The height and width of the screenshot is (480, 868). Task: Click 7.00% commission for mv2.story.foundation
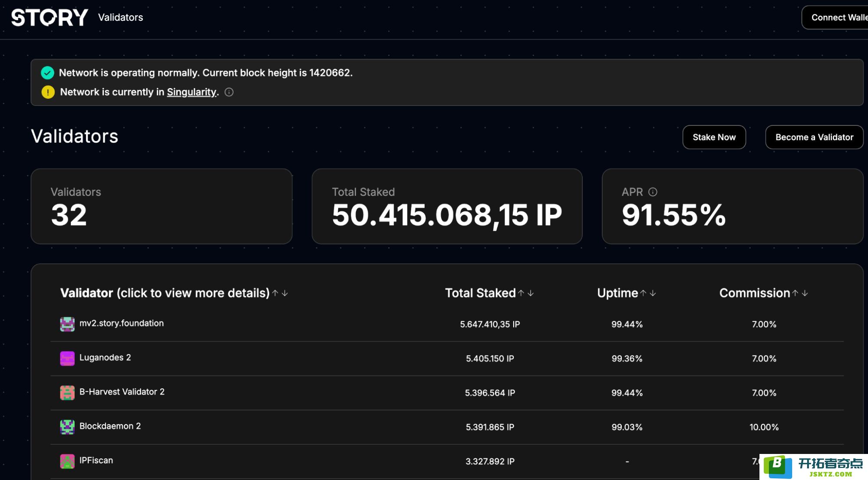pyautogui.click(x=764, y=324)
